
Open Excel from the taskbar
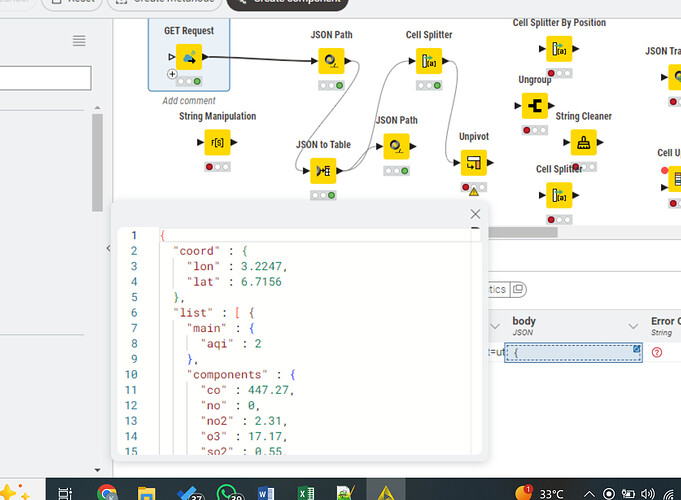[x=306, y=493]
